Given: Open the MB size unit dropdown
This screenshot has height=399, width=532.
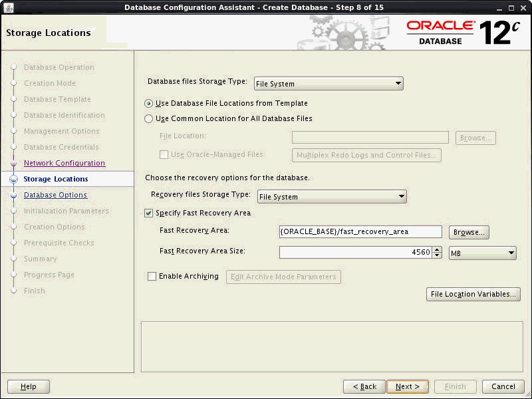Looking at the screenshot, I should (x=483, y=253).
